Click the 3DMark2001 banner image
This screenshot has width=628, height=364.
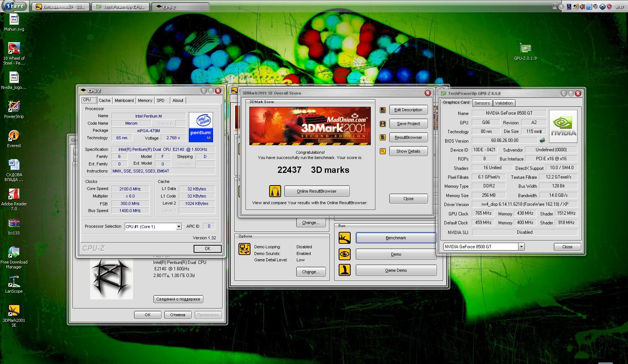coord(310,126)
